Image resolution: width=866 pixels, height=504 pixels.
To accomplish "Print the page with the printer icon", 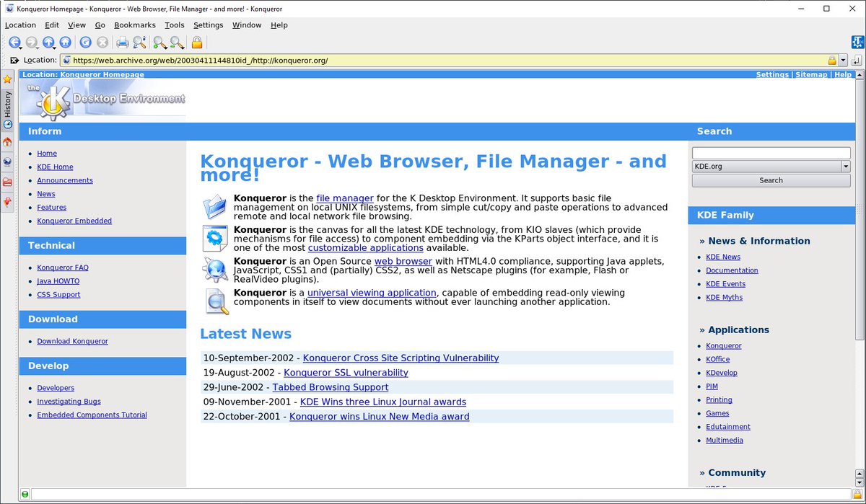I will click(x=123, y=43).
